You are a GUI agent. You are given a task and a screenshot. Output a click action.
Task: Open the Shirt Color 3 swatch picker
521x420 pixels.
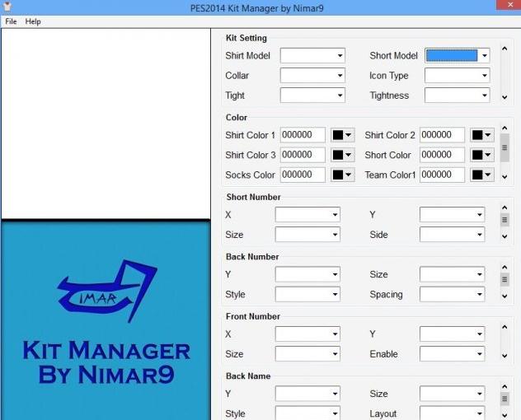343,155
